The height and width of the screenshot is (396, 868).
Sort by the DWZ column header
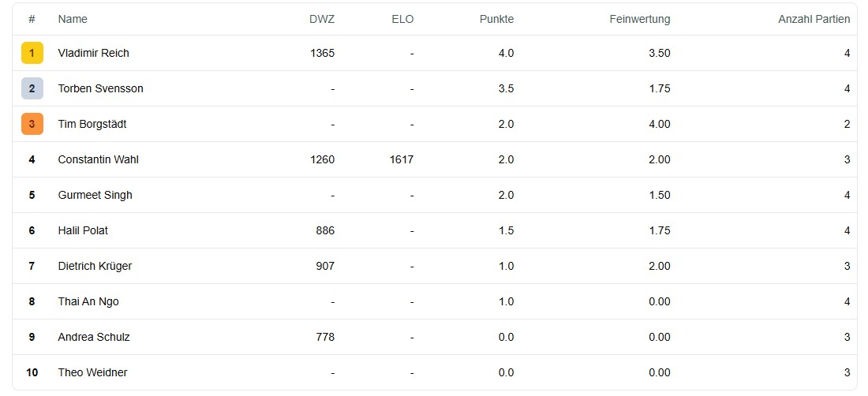[x=322, y=19]
